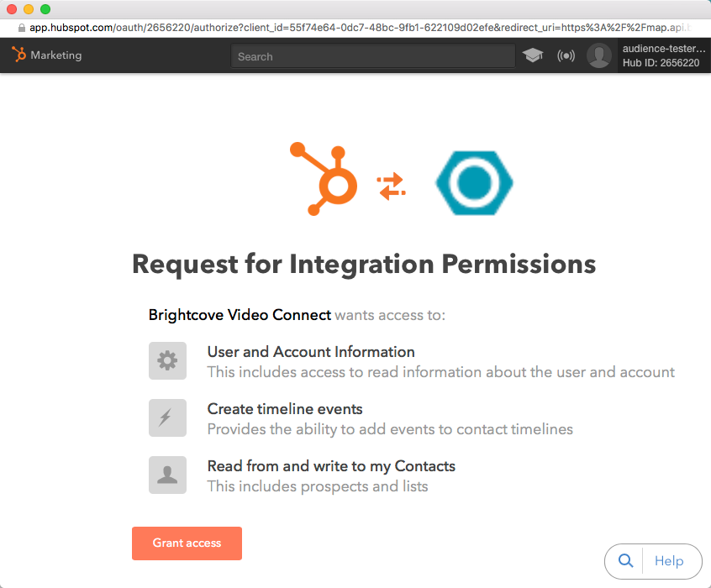Screen dimensions: 711x588
Task: Click the orange exchange arrows icon
Action: 391,186
